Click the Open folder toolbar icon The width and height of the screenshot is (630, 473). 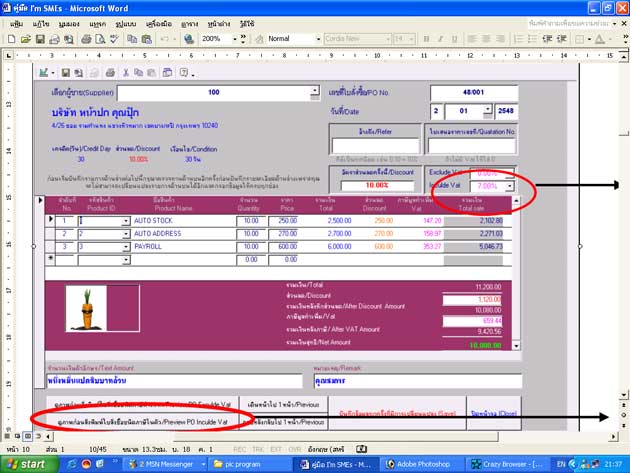[x=25, y=38]
